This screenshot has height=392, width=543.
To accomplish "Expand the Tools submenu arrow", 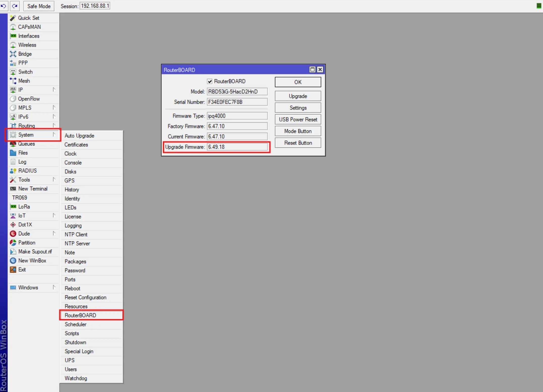I will 54,180.
